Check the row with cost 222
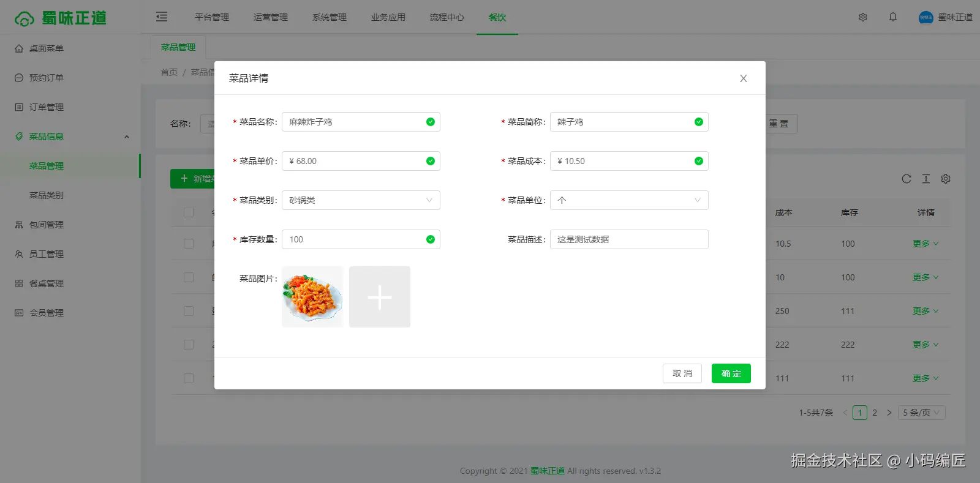 coord(189,345)
